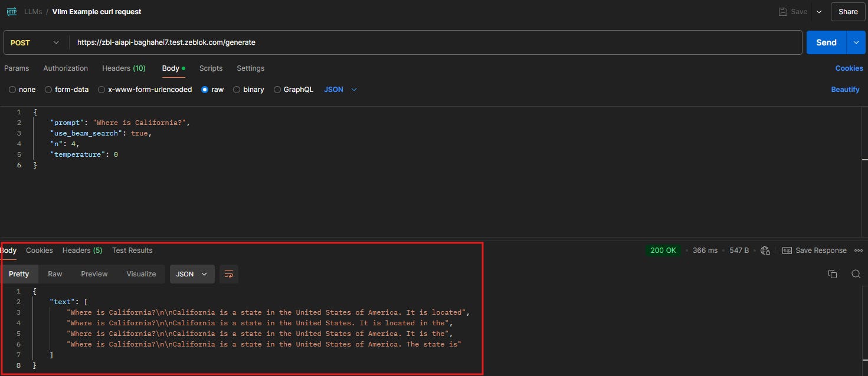Image resolution: width=868 pixels, height=376 pixels.
Task: Open the response JSON format dropdown
Action: pyautogui.click(x=192, y=274)
